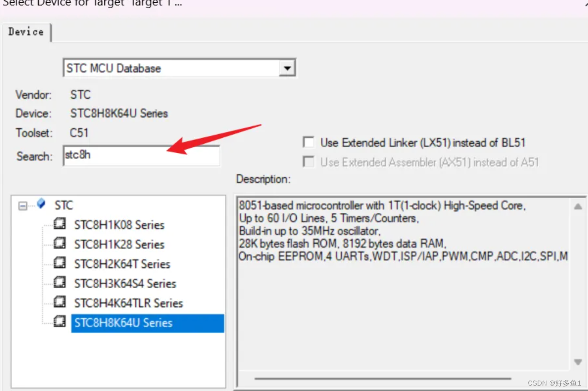
Task: Click the line Up to 60 I/O Lines
Action: pos(329,218)
